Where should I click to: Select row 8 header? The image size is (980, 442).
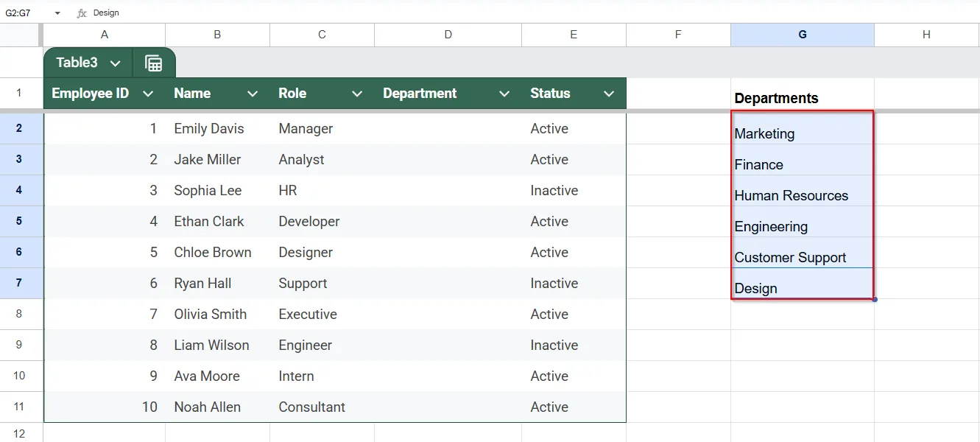tap(19, 314)
